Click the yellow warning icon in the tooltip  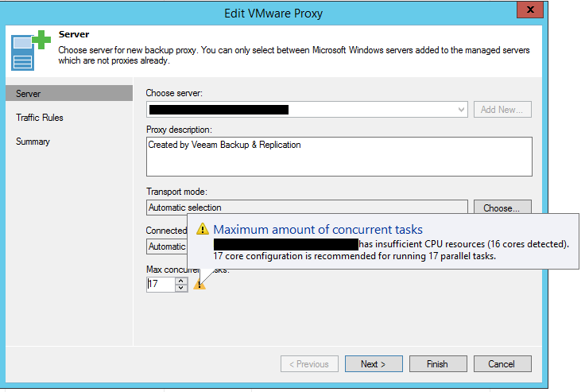[203, 229]
